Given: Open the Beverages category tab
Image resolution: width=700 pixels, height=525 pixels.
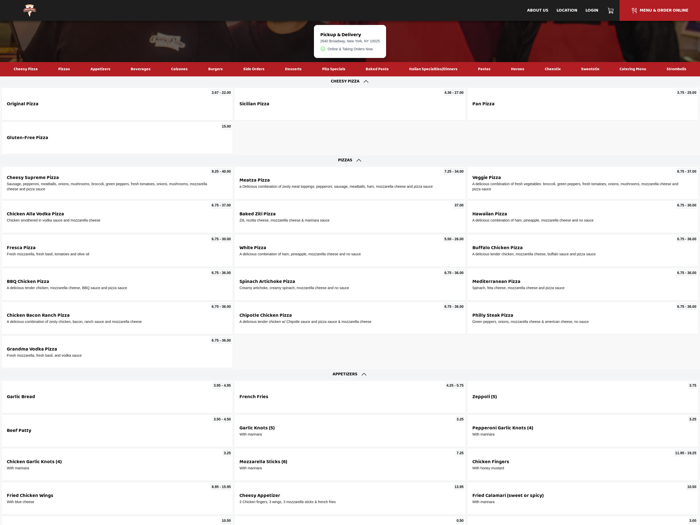Looking at the screenshot, I should [140, 69].
